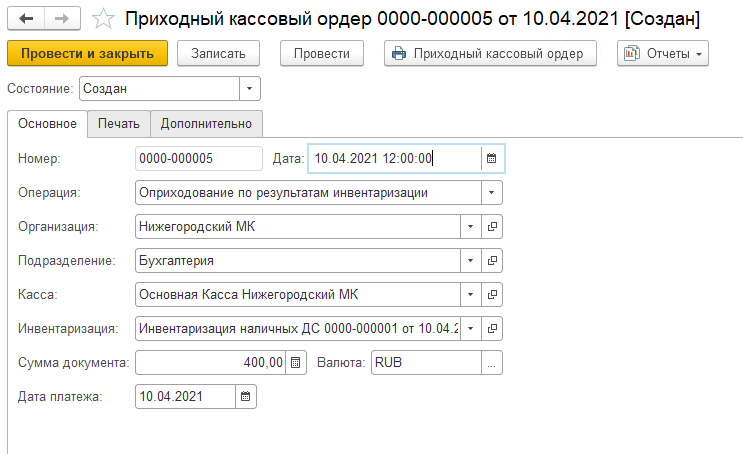Print Приходный кассовый ордер form
Viewport: 743px width, 454px height.
click(490, 54)
